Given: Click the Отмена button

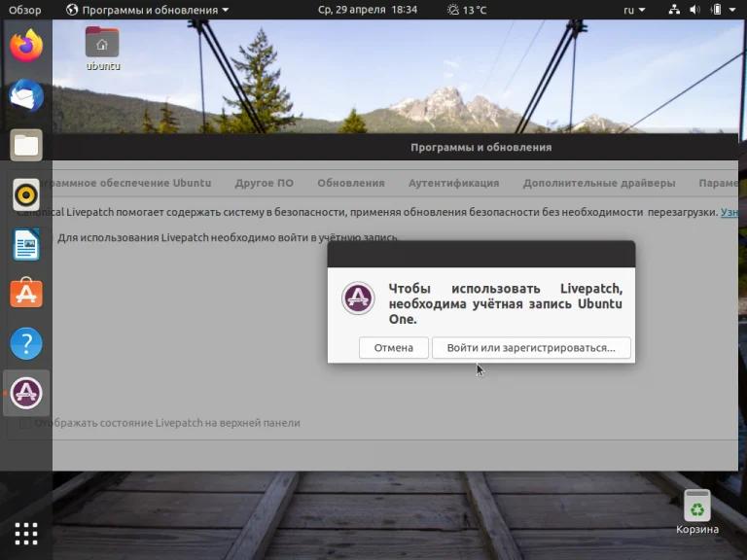Looking at the screenshot, I should pyautogui.click(x=394, y=348).
